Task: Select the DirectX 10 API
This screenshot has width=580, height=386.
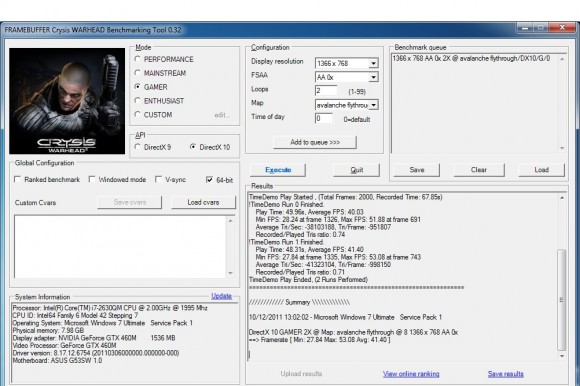Action: 193,147
